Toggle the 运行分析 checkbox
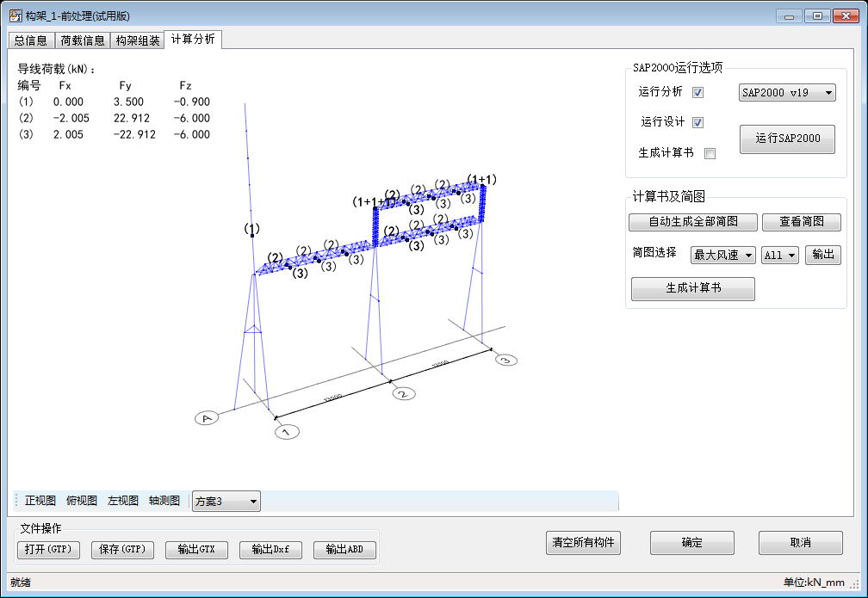Screen dimensions: 868x598 (x=698, y=93)
